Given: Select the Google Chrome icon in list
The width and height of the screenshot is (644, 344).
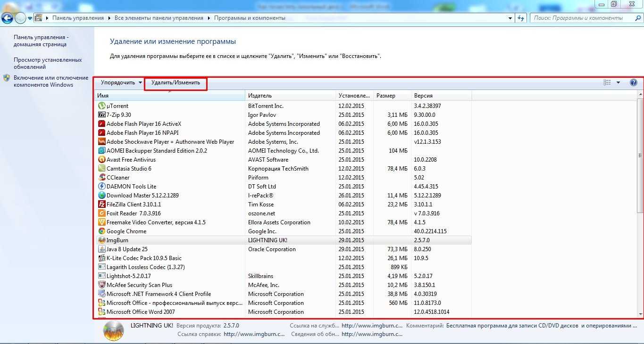Looking at the screenshot, I should pos(101,231).
